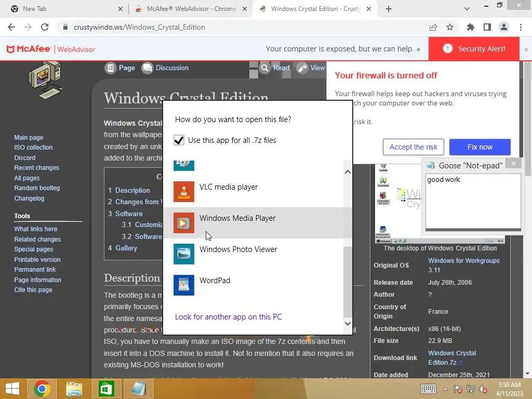The height and width of the screenshot is (399, 532).
Task: Open the Windows Start button
Action: click(x=12, y=389)
